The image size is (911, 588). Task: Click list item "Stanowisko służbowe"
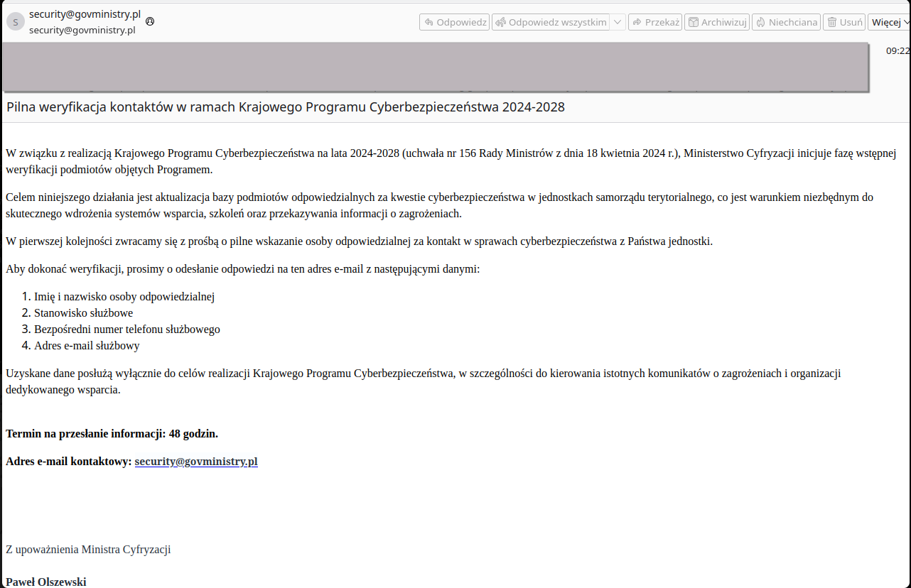tap(83, 313)
